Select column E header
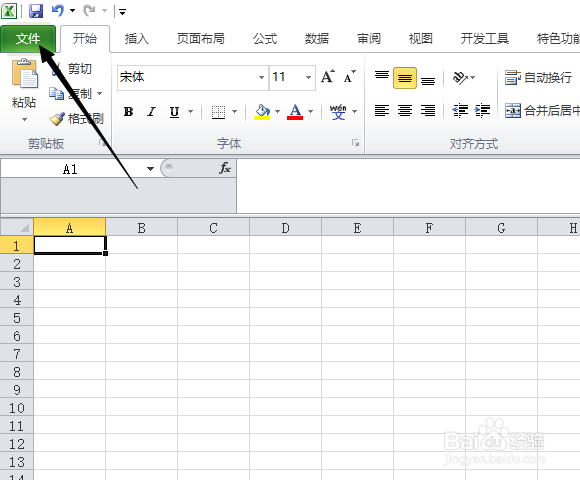 357,228
